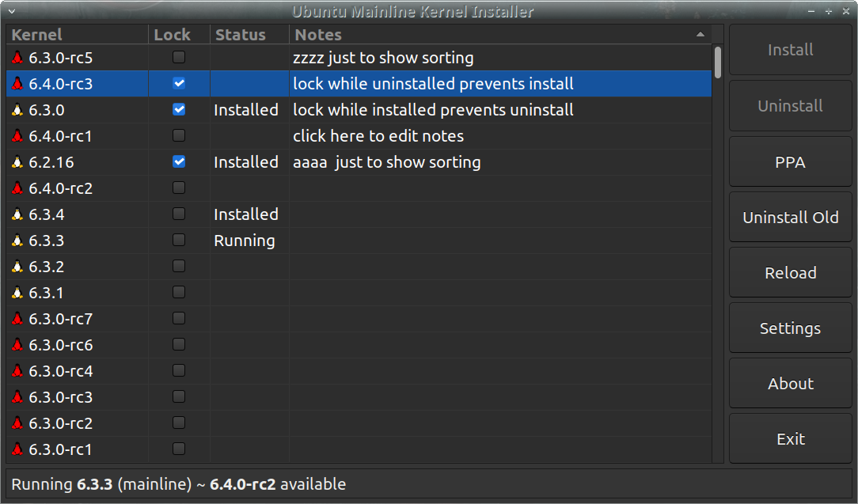Open the window menu arrow in the title bar

point(12,11)
